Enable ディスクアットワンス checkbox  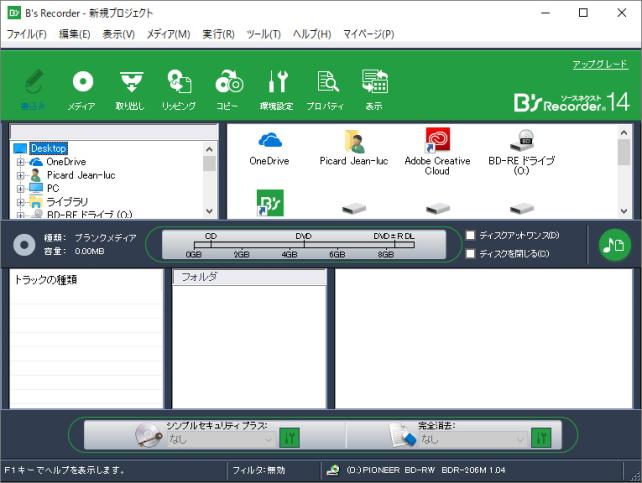click(x=470, y=235)
